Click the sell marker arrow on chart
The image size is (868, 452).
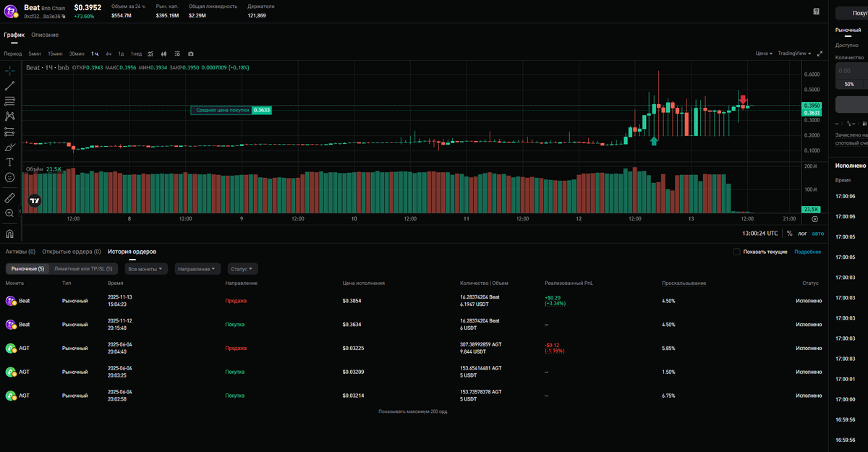coord(743,100)
